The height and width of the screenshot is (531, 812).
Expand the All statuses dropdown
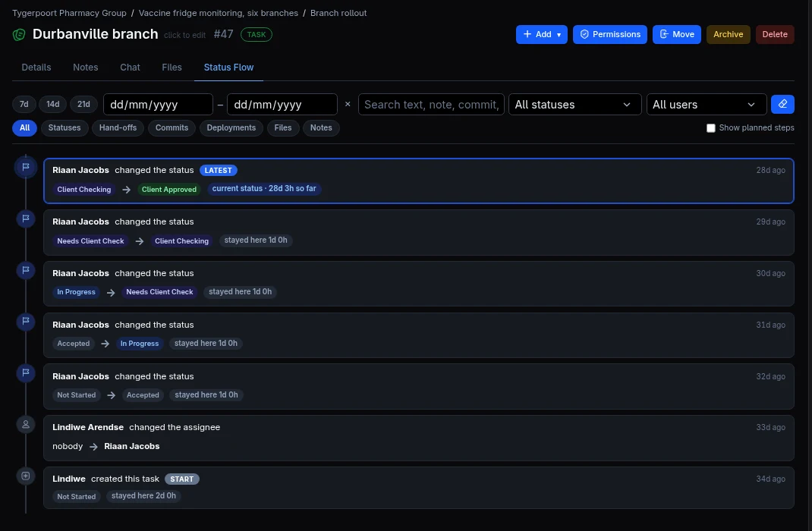point(574,104)
